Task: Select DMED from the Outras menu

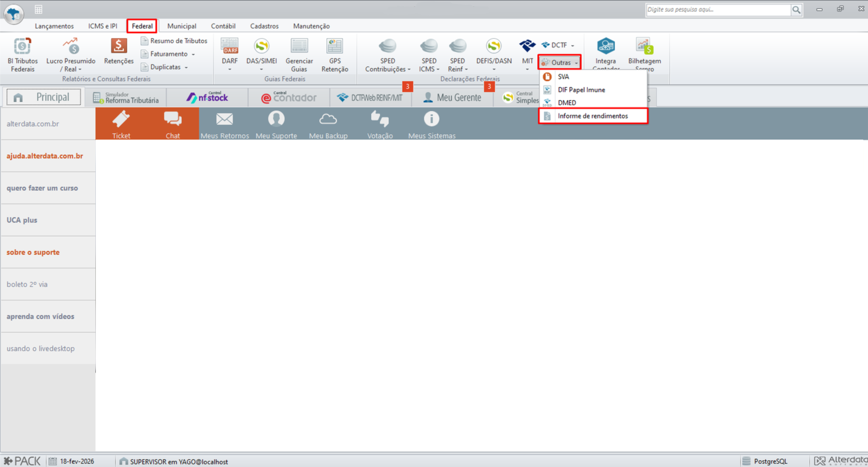Action: coord(593,103)
